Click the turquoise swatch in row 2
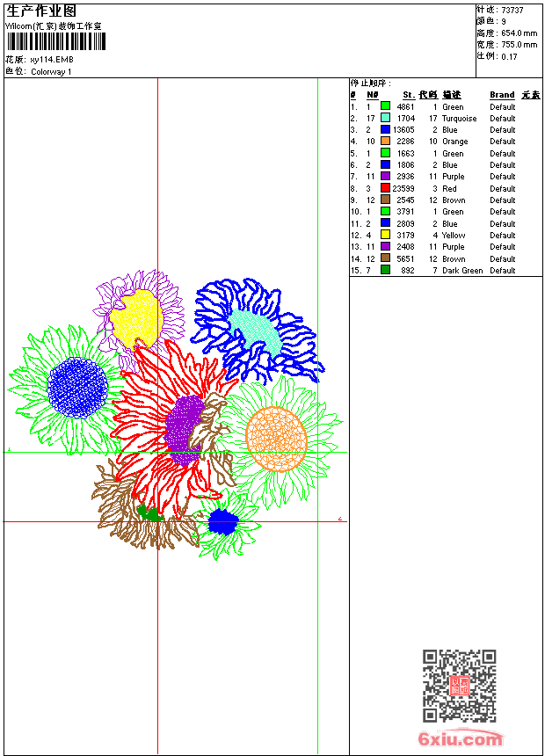The image size is (545, 756). click(385, 118)
